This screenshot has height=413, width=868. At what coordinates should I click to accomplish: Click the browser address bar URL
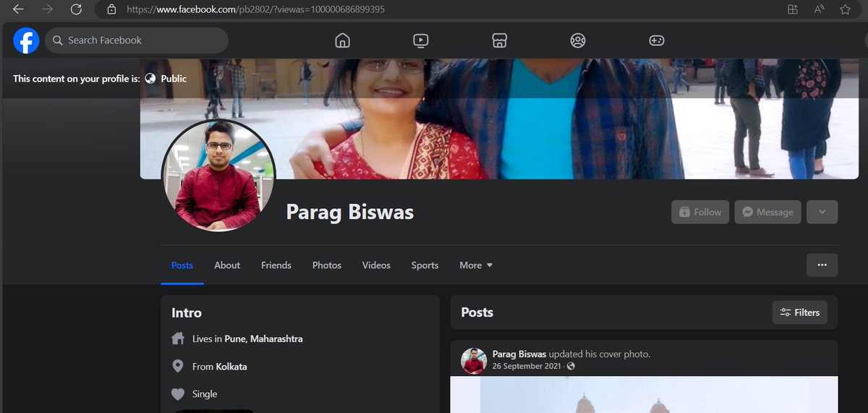[x=255, y=9]
